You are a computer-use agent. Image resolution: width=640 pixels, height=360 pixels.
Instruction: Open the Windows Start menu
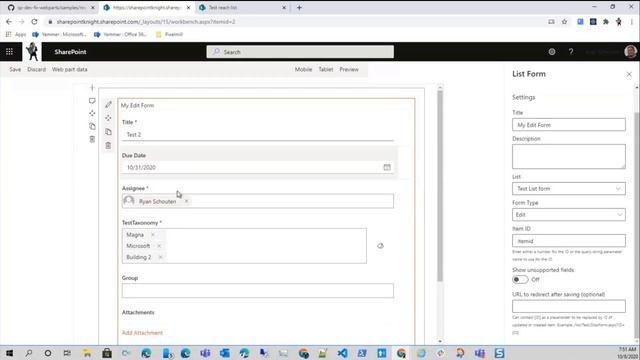pos(9,353)
